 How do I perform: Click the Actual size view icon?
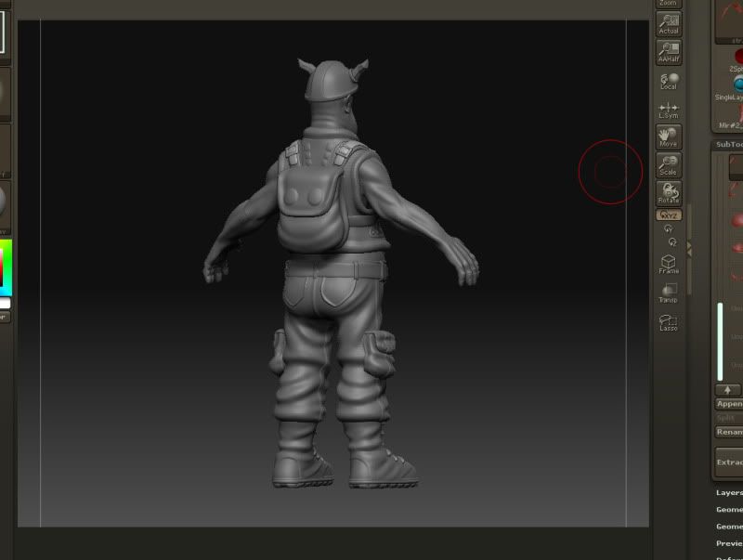(669, 24)
